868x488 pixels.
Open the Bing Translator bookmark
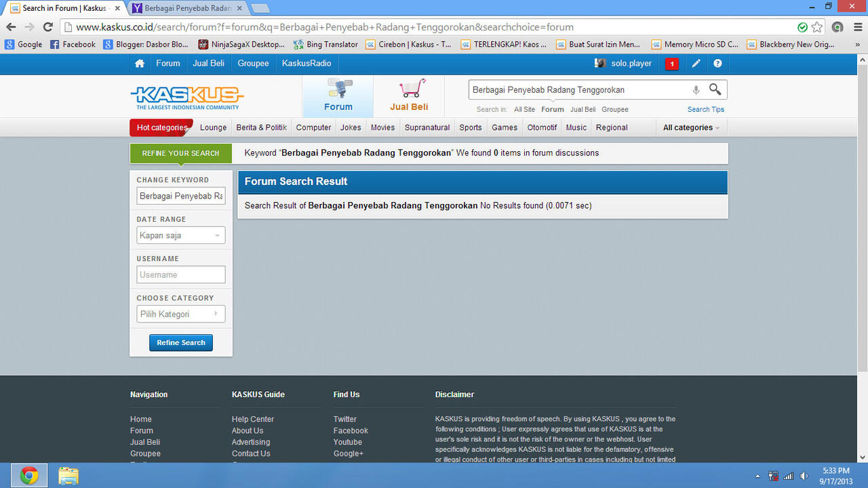click(x=325, y=45)
